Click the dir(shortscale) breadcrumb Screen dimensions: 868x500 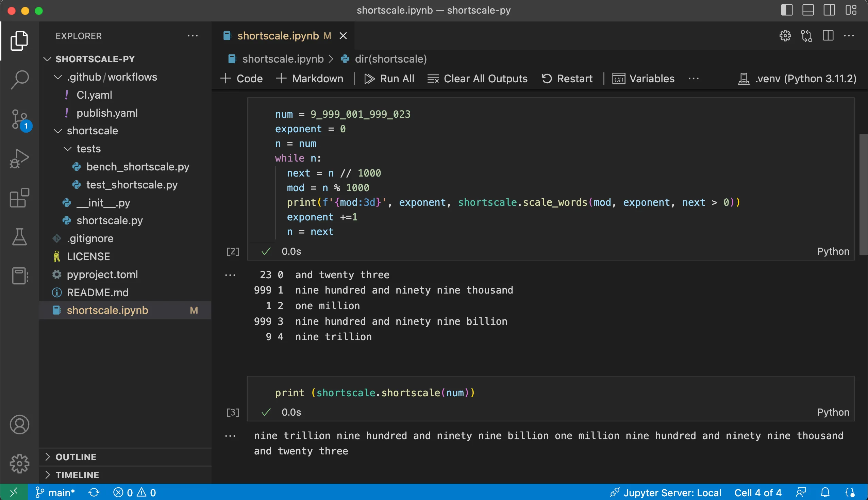click(391, 59)
